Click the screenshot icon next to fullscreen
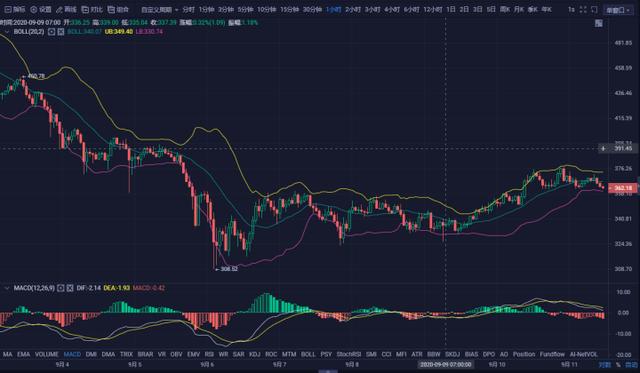640x373 pixels. point(594,9)
